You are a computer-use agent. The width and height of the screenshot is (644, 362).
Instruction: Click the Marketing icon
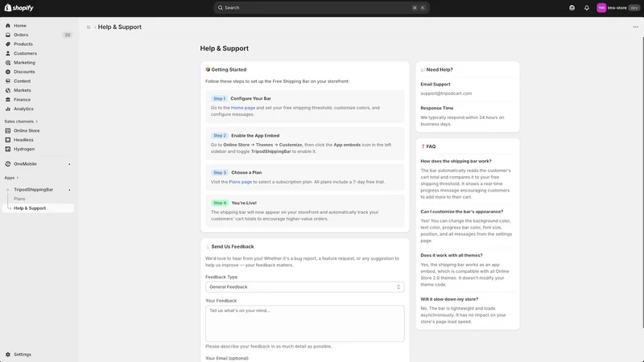[8, 63]
